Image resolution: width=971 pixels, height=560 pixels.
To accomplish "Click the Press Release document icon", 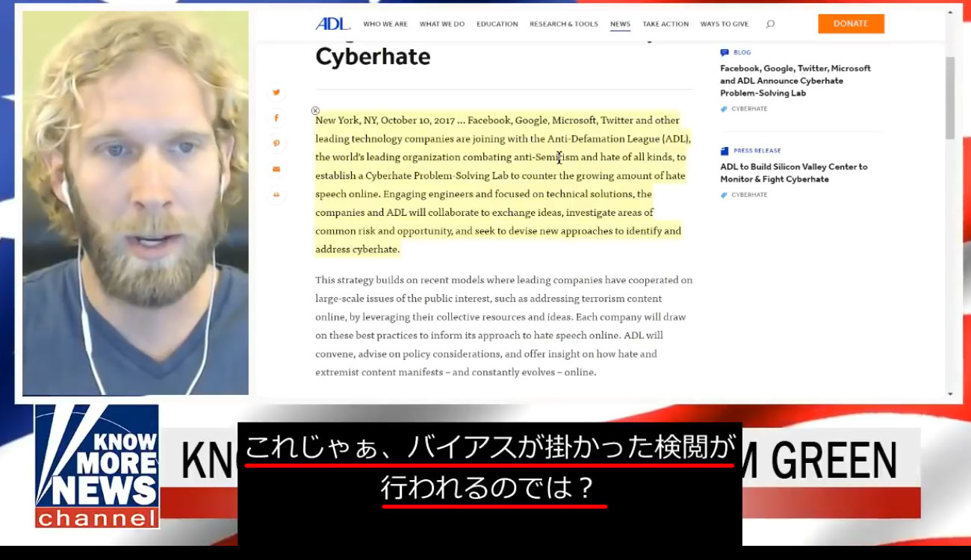I will 725,151.
